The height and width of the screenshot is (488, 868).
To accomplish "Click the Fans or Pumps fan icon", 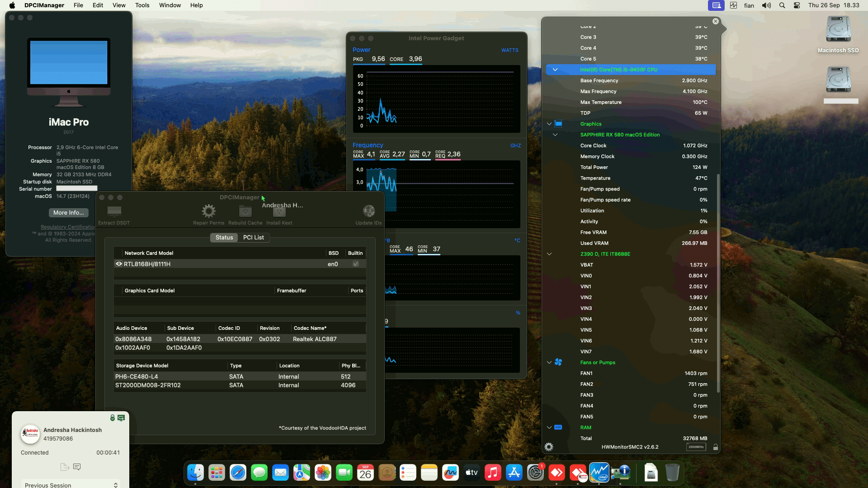I will (558, 362).
